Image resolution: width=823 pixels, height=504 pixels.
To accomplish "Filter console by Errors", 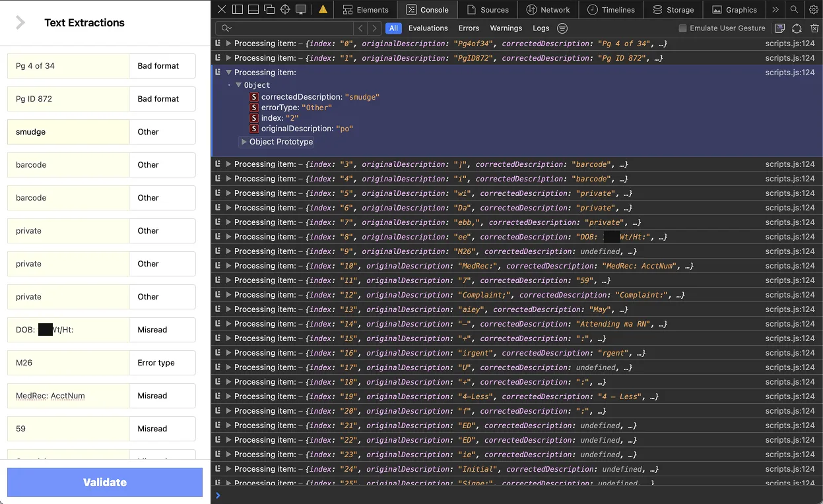I will 469,28.
